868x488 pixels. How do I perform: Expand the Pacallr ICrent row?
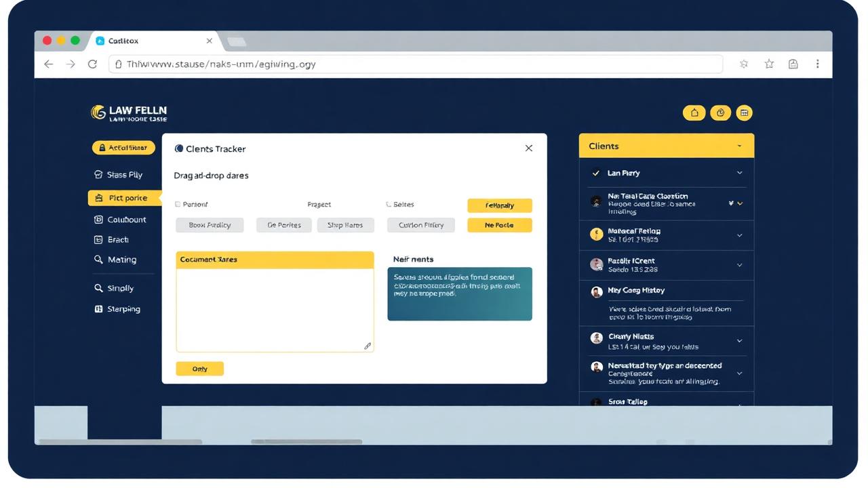coord(739,265)
